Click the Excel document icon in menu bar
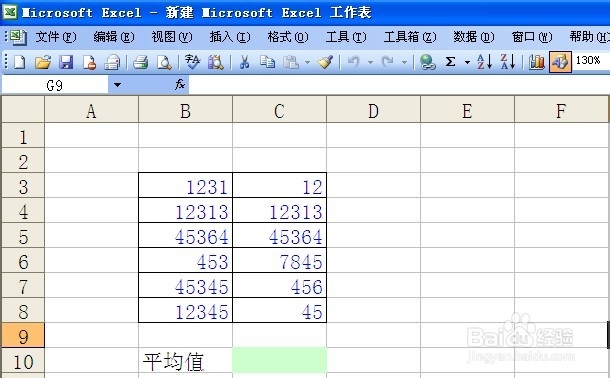 tap(18, 37)
